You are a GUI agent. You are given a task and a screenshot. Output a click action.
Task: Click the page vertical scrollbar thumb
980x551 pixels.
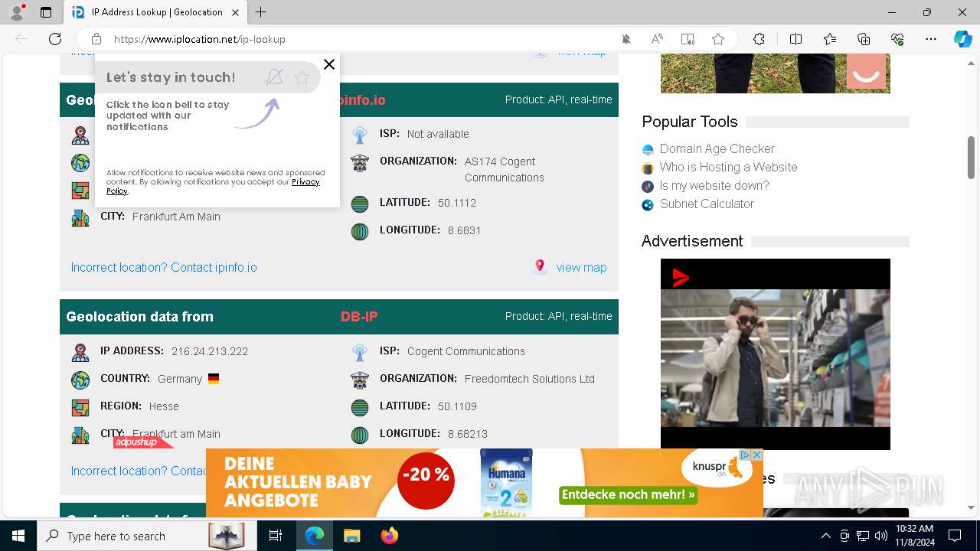[971, 158]
